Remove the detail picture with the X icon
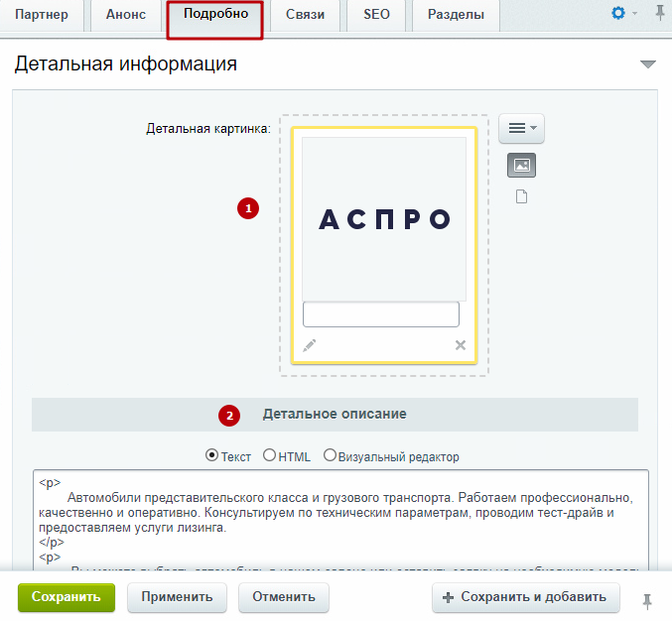Screen dimensions: 672x621 coord(461,345)
